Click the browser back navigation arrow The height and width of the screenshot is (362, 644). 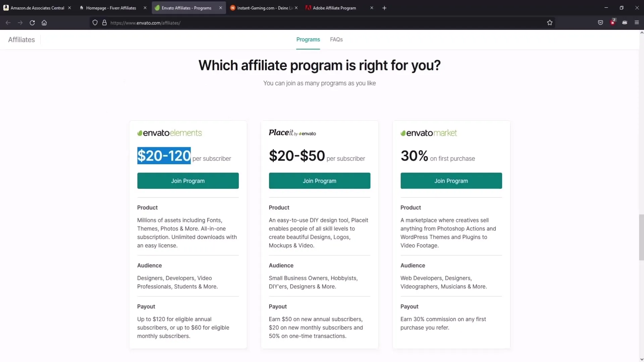(x=8, y=22)
